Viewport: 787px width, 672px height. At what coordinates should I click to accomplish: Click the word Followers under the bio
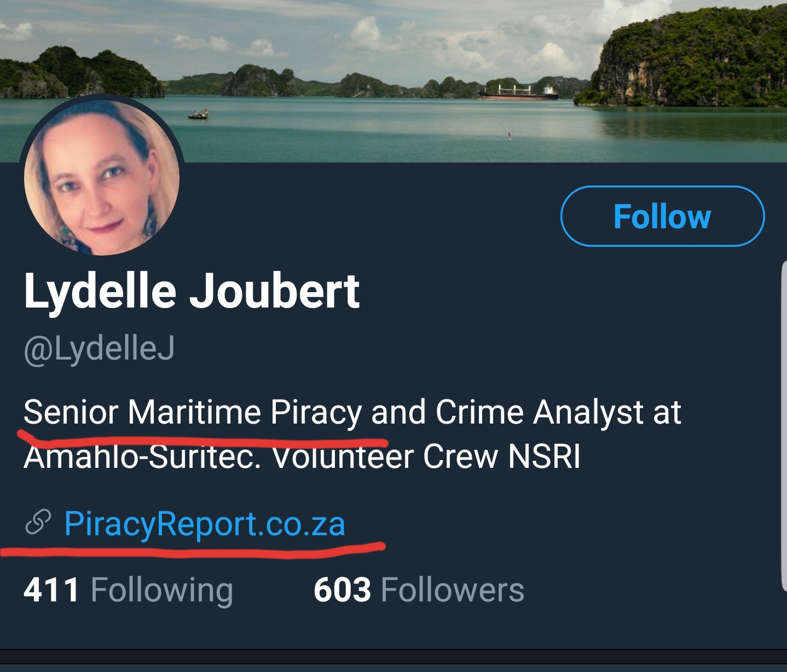pos(452,590)
